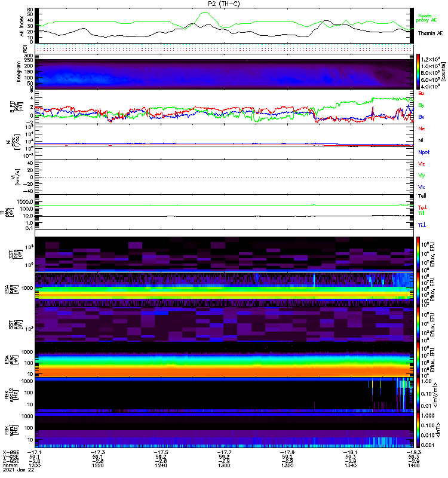Screen dimensions: 448x478
Task: Click the plot title P2 (TH-C)
Action: point(223,4)
